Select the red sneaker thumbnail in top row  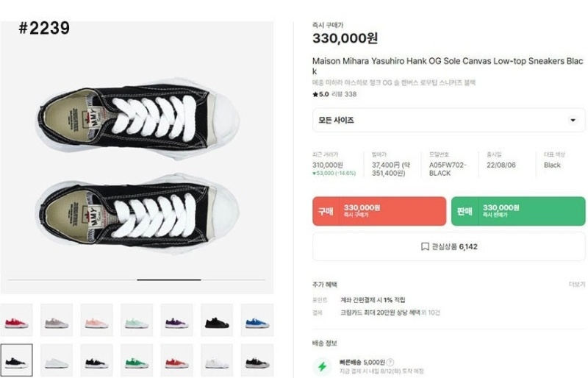pos(16,321)
